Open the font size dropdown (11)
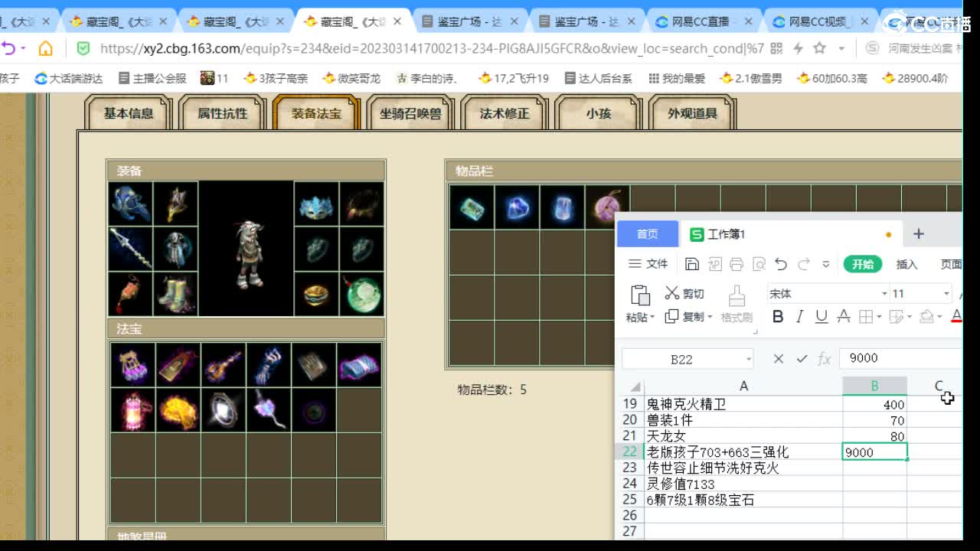Viewport: 980px width, 551px height. click(x=946, y=294)
